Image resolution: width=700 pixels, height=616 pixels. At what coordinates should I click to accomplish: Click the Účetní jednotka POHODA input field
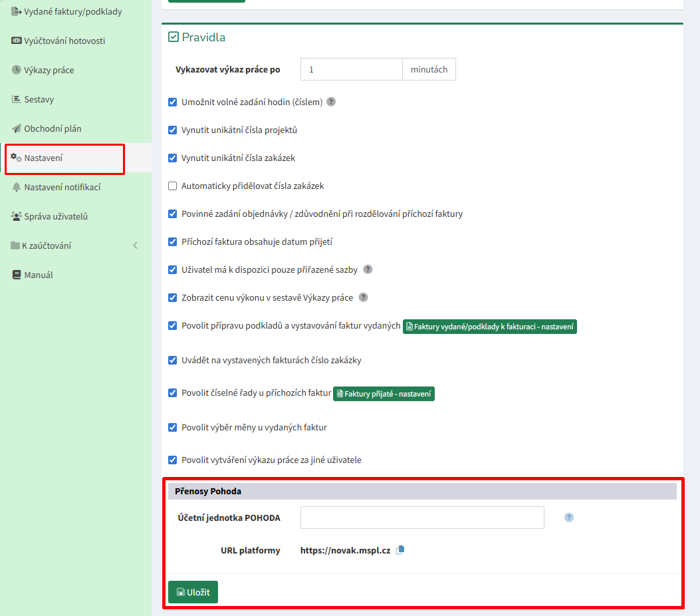click(422, 518)
